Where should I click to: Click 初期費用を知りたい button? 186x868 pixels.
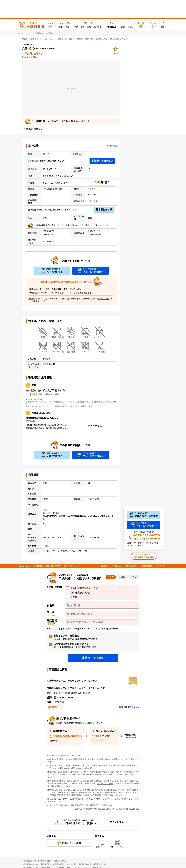pos(102,161)
